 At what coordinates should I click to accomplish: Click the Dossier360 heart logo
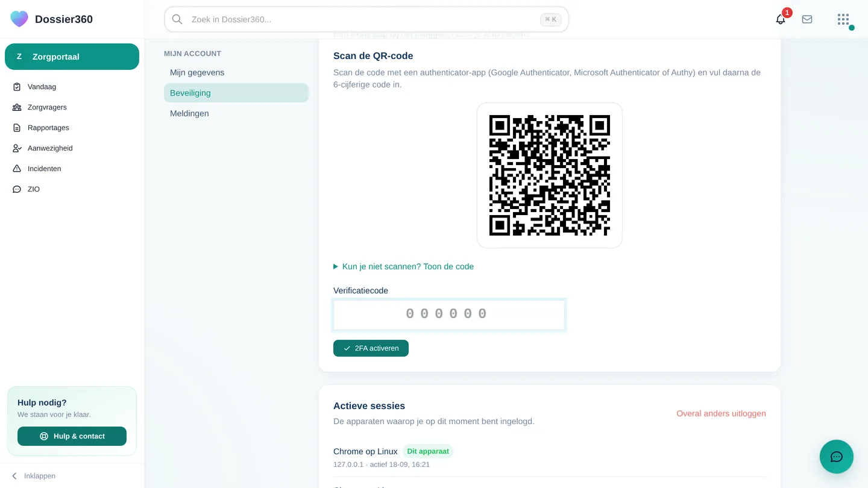click(19, 19)
